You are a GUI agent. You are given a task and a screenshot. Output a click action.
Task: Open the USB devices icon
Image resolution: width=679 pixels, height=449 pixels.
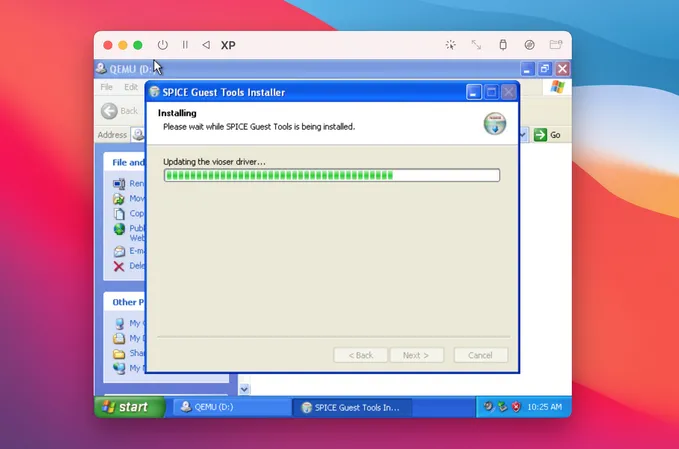(x=503, y=45)
